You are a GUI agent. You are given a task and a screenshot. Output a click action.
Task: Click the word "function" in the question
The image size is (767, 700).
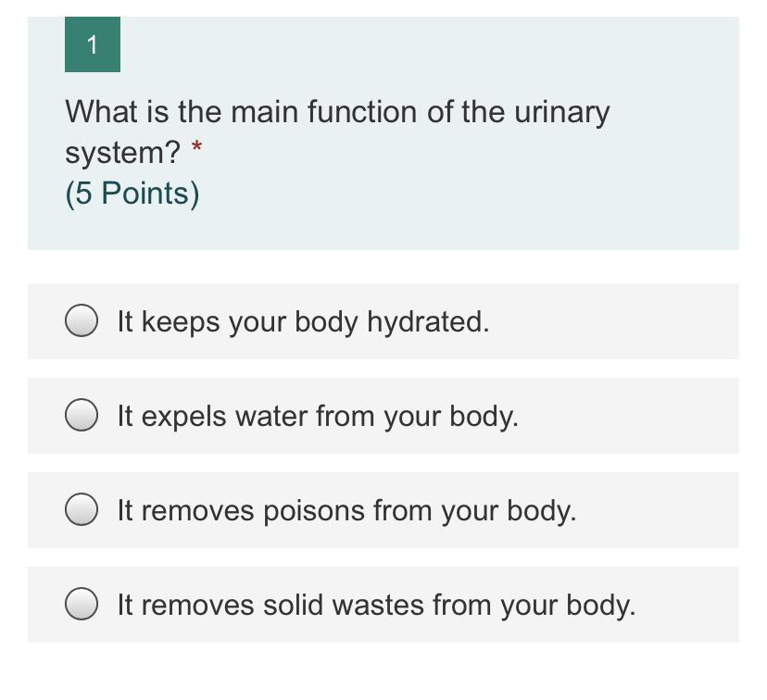tap(362, 113)
